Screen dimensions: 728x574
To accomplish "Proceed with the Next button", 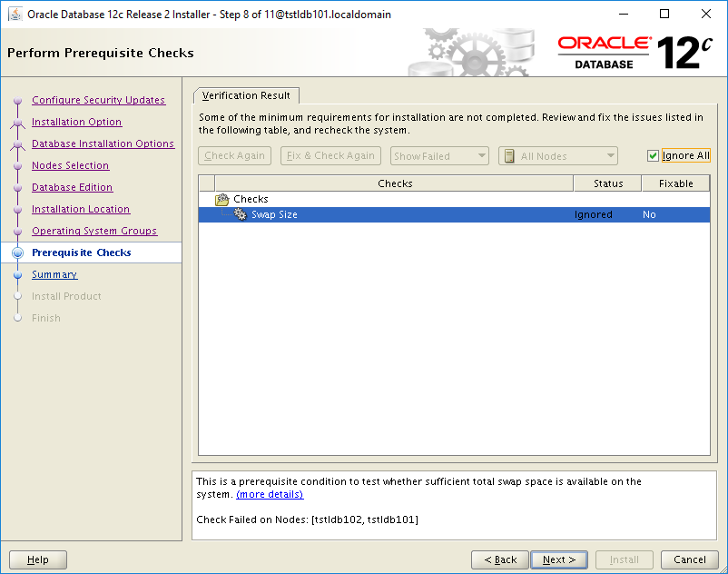I will [559, 559].
